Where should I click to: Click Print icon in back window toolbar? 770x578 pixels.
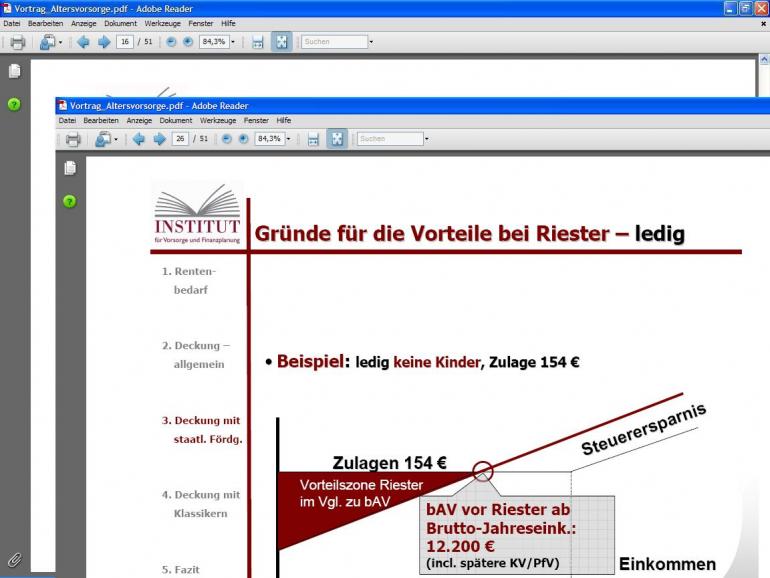coord(18,42)
